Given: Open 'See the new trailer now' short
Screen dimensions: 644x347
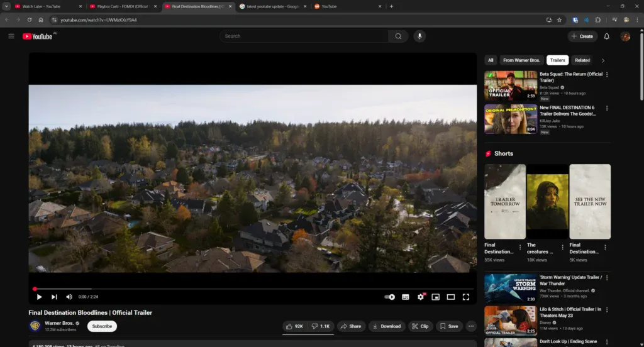Looking at the screenshot, I should (590, 202).
